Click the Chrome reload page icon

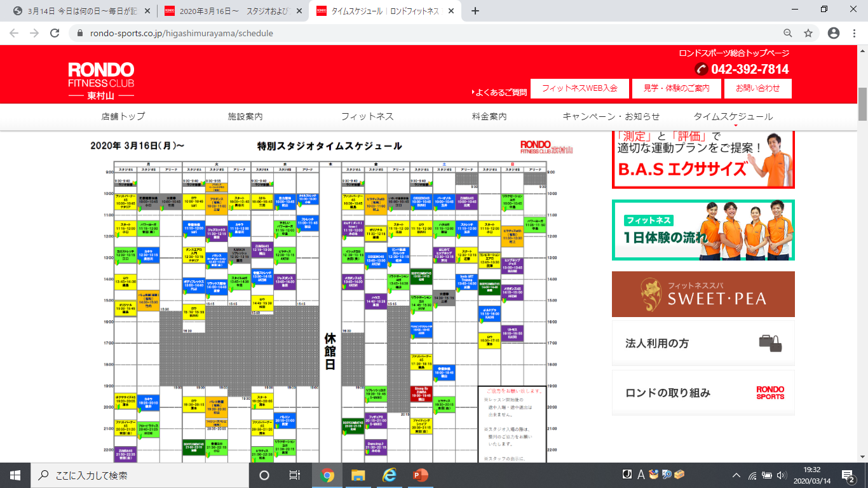pos(55,33)
